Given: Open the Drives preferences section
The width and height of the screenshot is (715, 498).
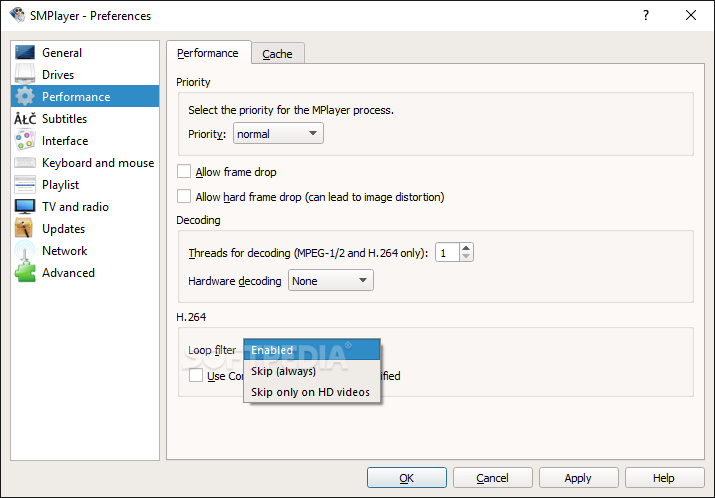Looking at the screenshot, I should click(x=85, y=74).
